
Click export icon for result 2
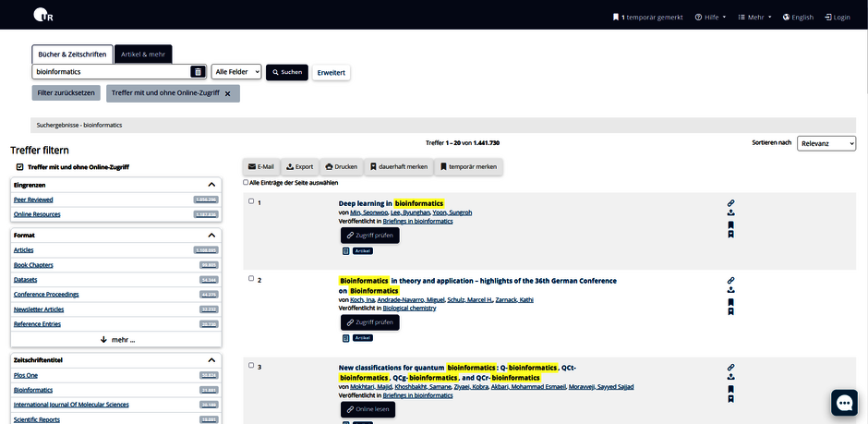(x=730, y=290)
